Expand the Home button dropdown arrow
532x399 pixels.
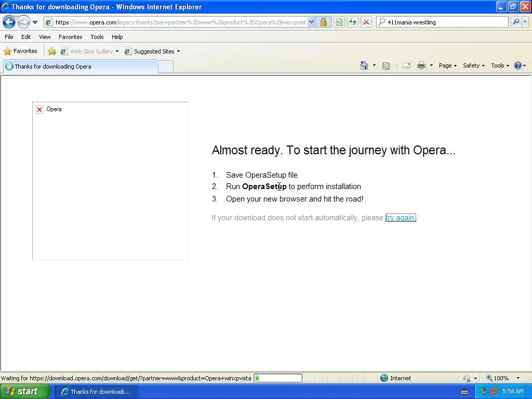pos(374,65)
